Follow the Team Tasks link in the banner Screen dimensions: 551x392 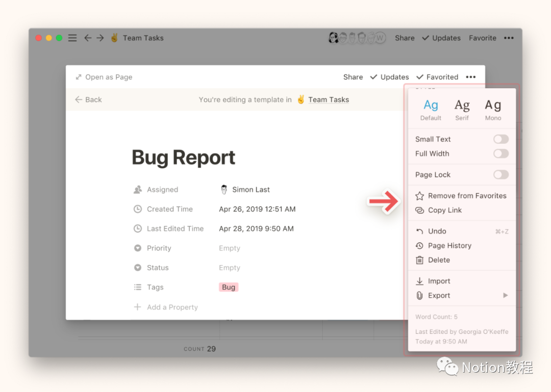tap(328, 99)
